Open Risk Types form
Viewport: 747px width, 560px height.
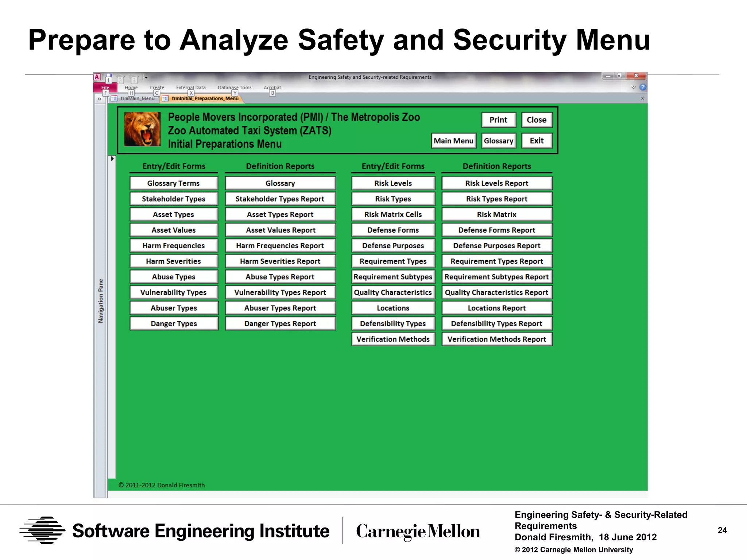[x=393, y=199]
